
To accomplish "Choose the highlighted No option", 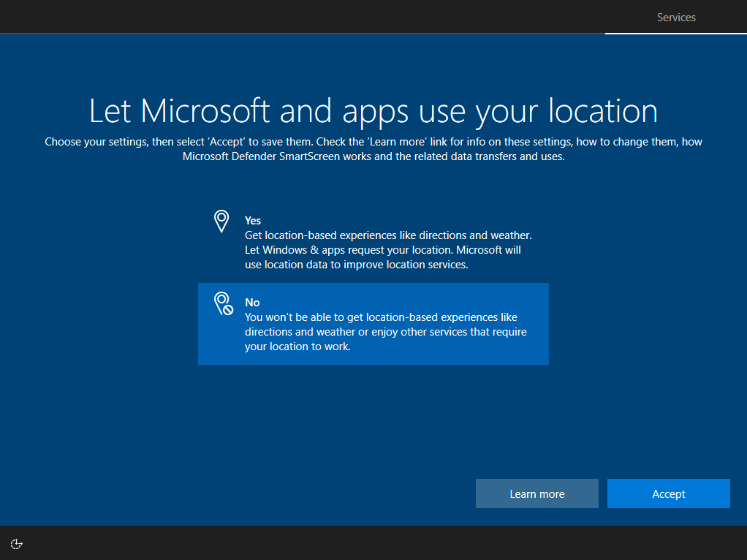I will click(373, 324).
